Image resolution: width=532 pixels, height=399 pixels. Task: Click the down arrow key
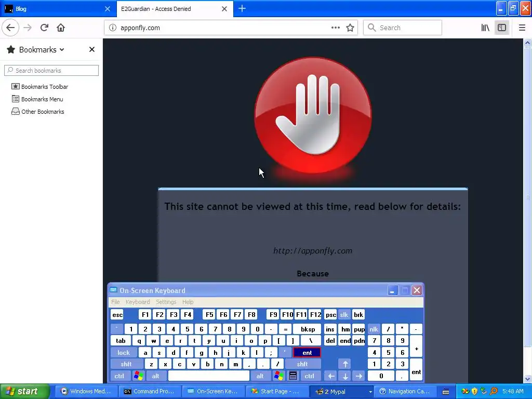tap(345, 376)
